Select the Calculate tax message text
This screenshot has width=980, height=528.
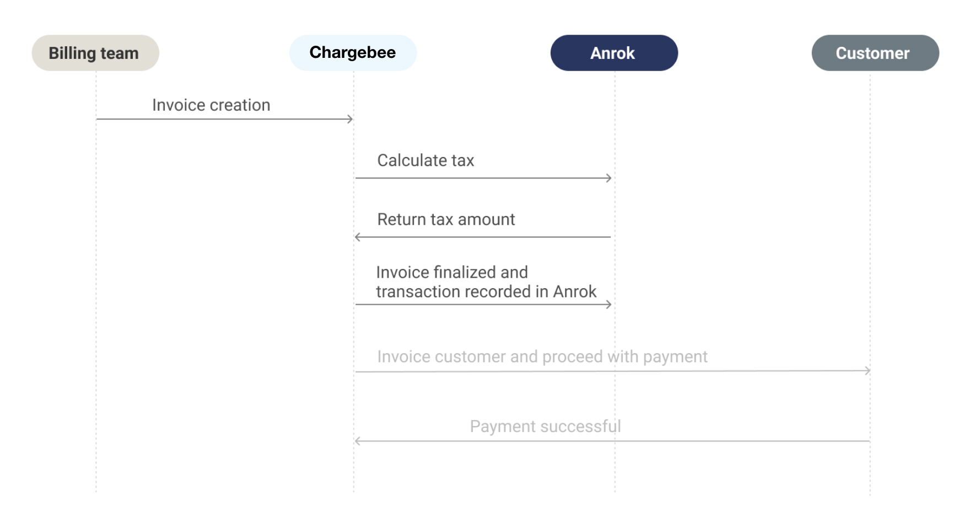click(x=426, y=160)
